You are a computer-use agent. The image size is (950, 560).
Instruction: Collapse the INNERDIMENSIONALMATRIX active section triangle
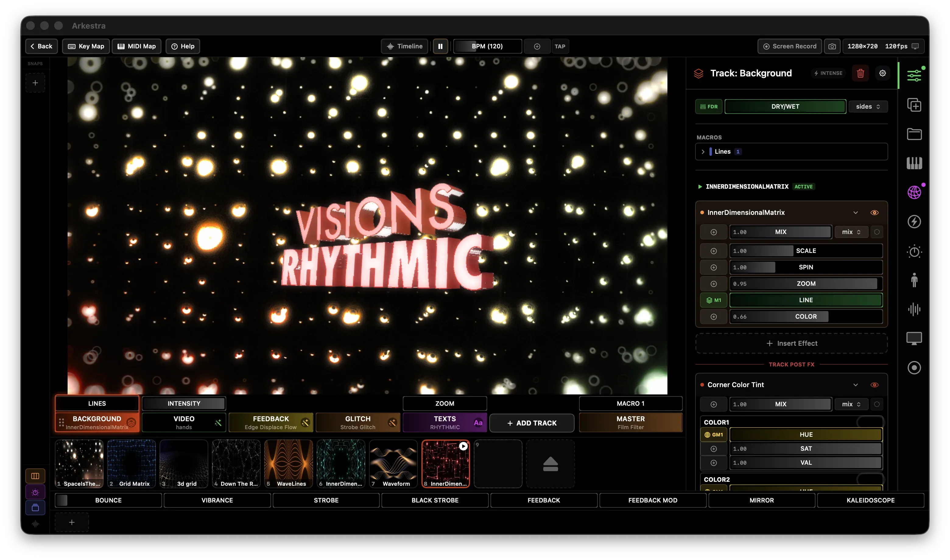[x=700, y=187]
